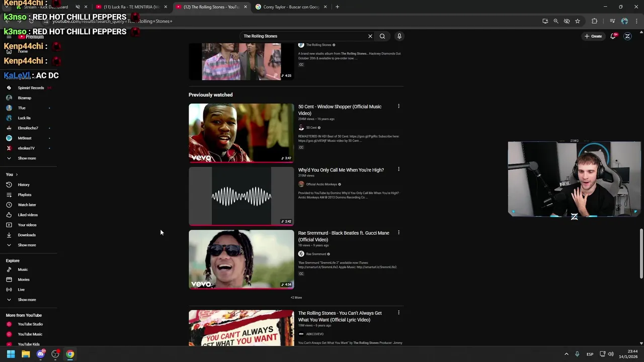Open MrBeast subscription channel
This screenshot has width=644, height=362.
point(25,138)
